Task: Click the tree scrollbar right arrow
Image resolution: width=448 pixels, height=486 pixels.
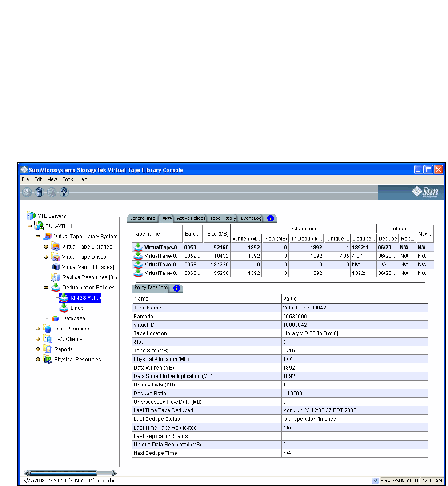Action: (114, 473)
